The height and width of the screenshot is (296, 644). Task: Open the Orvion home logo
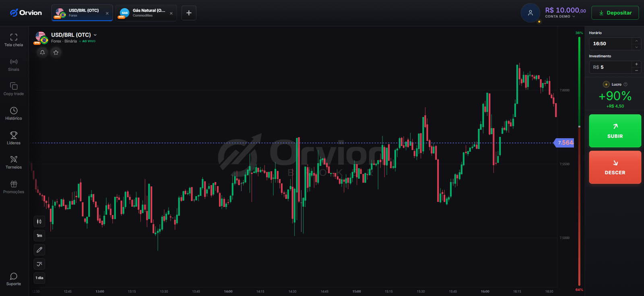[x=26, y=13]
